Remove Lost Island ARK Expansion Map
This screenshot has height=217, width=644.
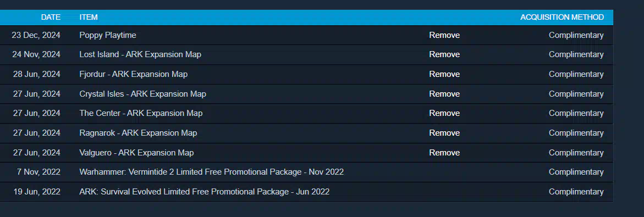tap(444, 54)
